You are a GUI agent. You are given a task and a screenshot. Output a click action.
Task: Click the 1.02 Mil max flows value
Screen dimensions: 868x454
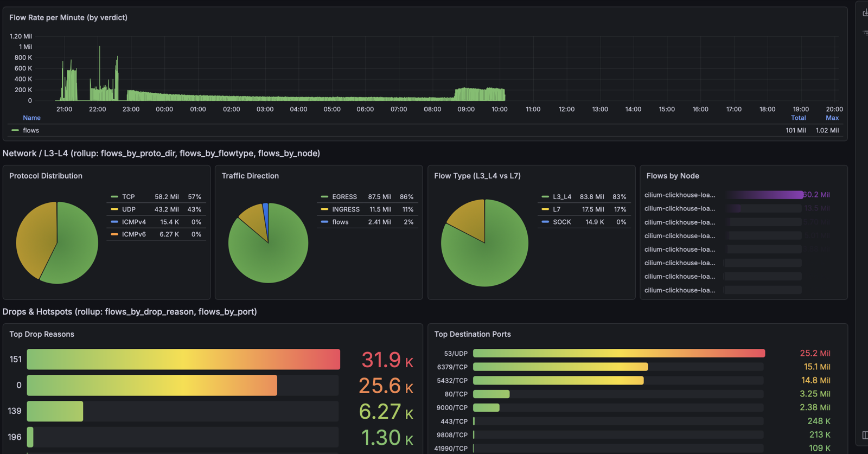coord(827,130)
